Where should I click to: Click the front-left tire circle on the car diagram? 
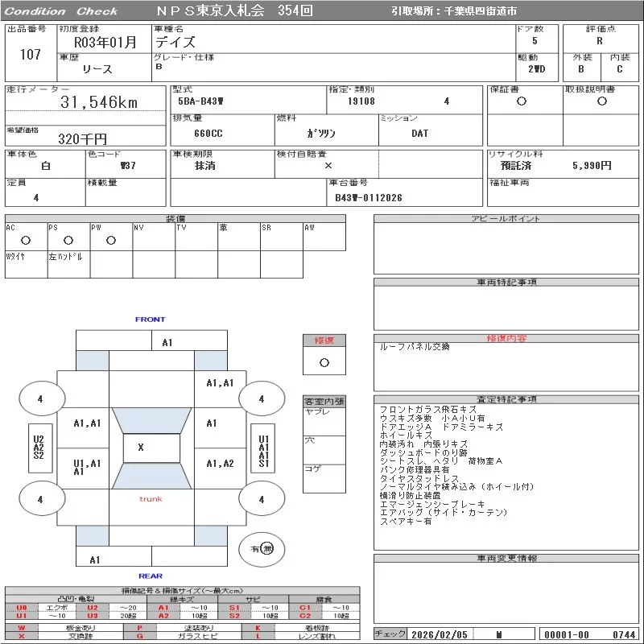39,398
